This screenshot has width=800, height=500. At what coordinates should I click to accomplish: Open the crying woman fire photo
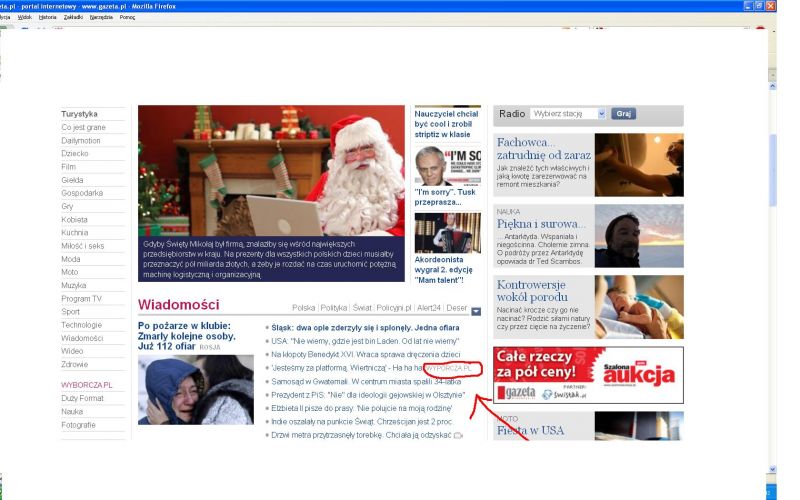[196, 390]
